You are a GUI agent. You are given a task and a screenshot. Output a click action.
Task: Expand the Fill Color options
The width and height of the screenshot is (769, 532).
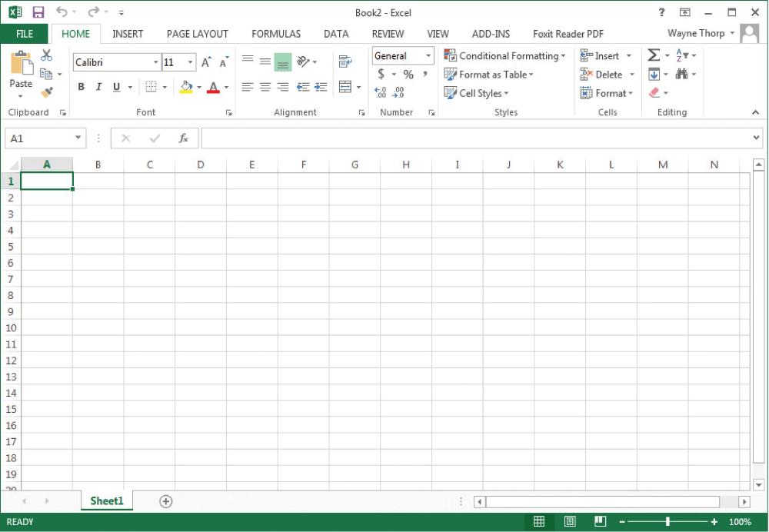click(x=199, y=87)
